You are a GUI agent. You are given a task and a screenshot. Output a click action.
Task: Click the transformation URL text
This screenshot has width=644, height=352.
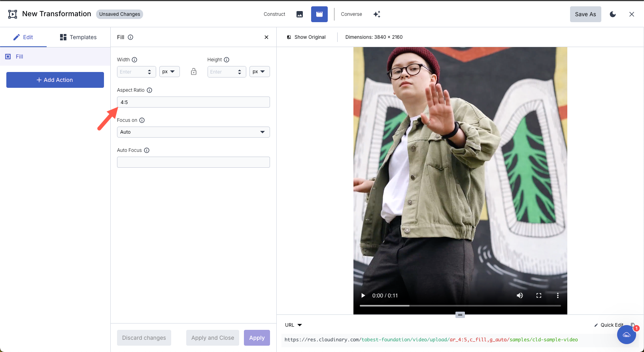click(x=431, y=340)
